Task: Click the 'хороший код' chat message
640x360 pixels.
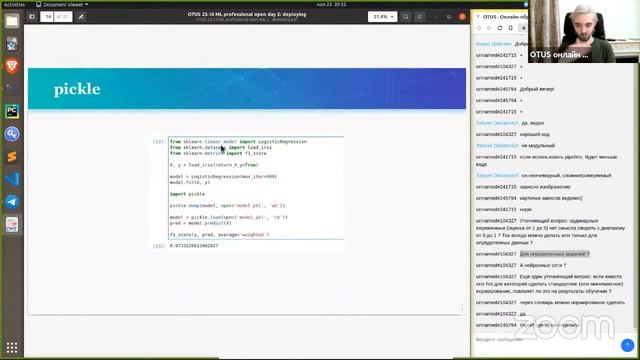Action: pos(535,134)
